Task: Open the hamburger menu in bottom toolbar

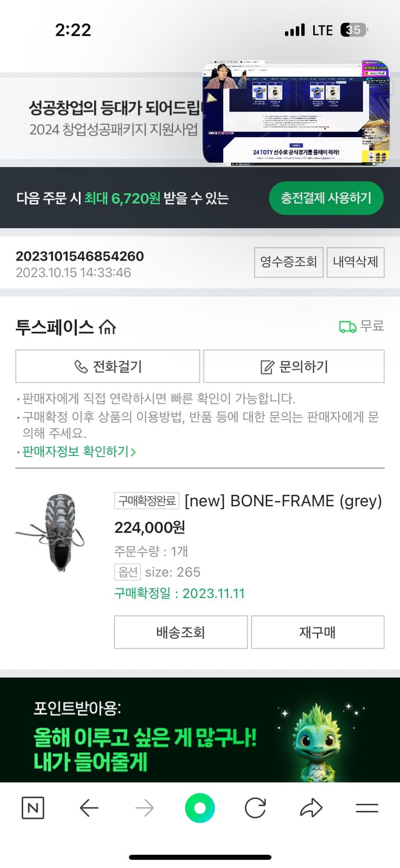Action: pos(368,808)
